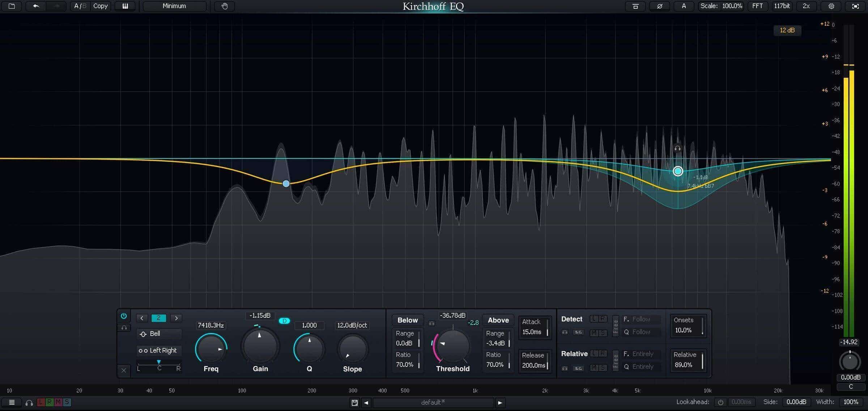This screenshot has width=868, height=411.
Task: Click the phase invert icon
Action: [x=659, y=6]
